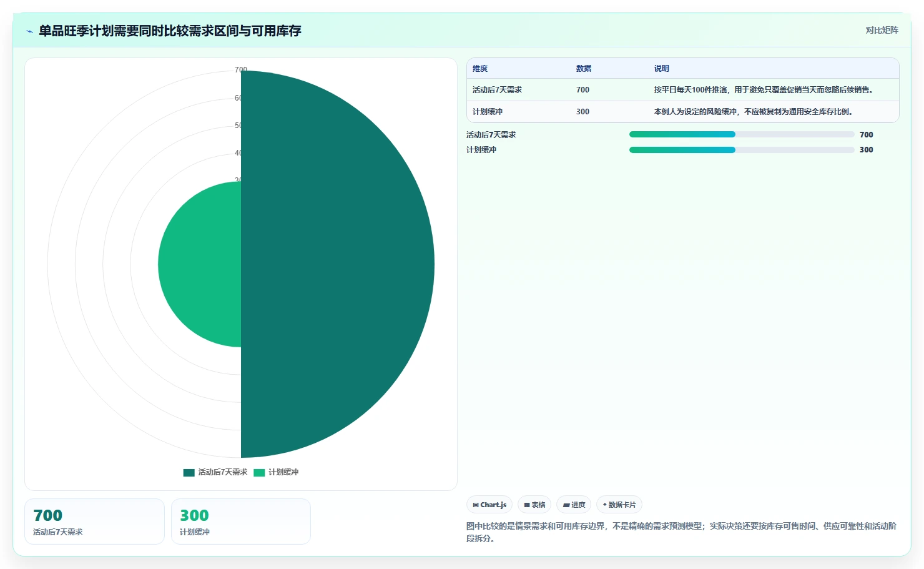Click the 活动后7天需求 progress bar
Image resolution: width=924 pixels, height=569 pixels.
coord(742,134)
